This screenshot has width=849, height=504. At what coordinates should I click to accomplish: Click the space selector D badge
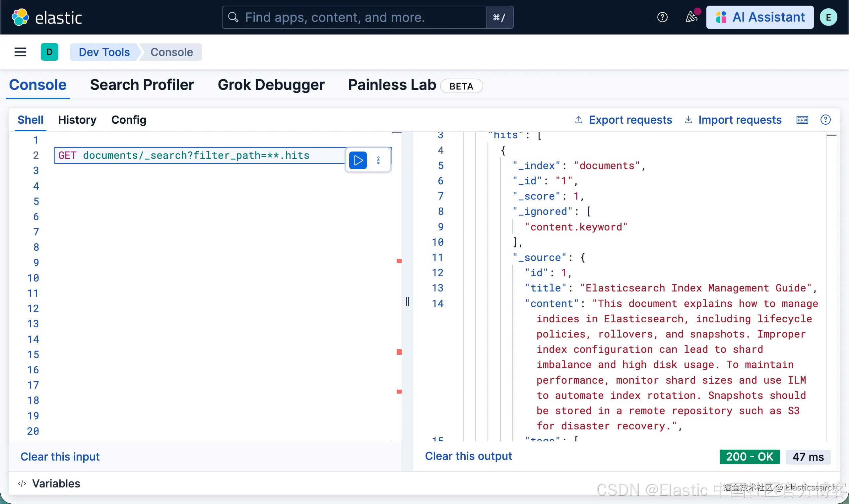coord(49,52)
